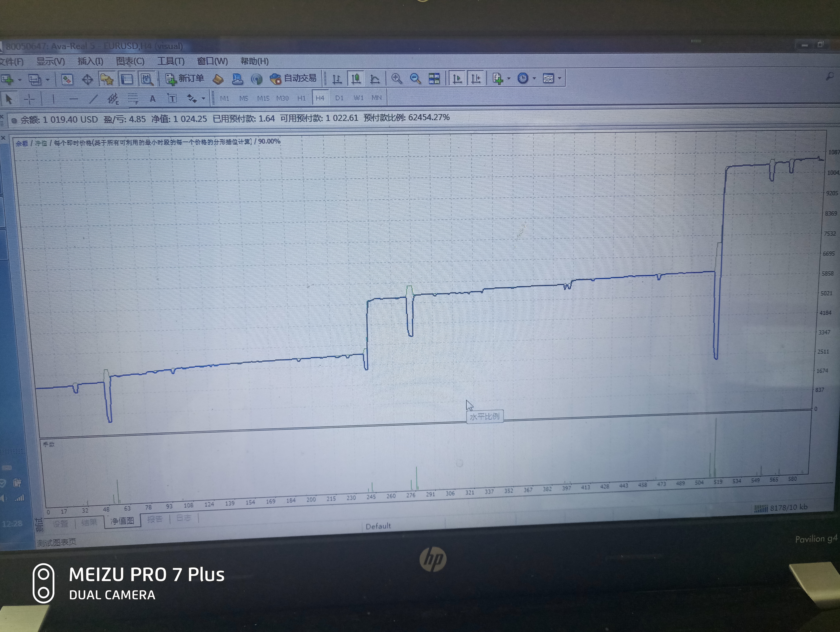Select the trendline drawing tool
The width and height of the screenshot is (840, 632).
click(93, 99)
